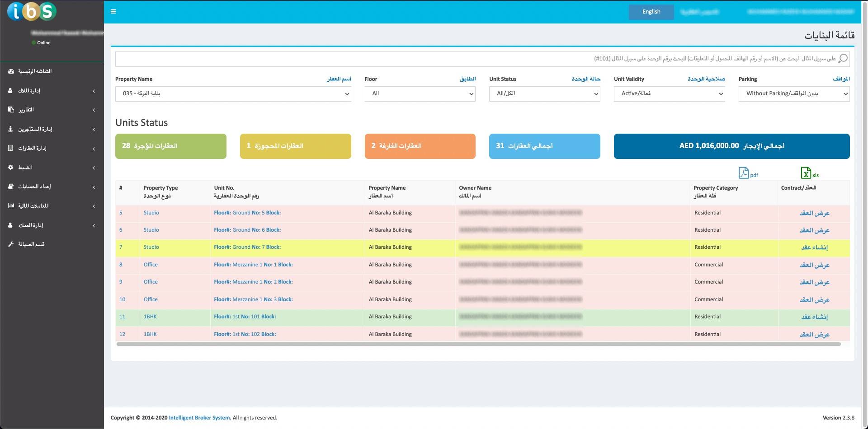Expand إدارة العقارات submenu chevron
The height and width of the screenshot is (429, 868).
click(x=94, y=149)
